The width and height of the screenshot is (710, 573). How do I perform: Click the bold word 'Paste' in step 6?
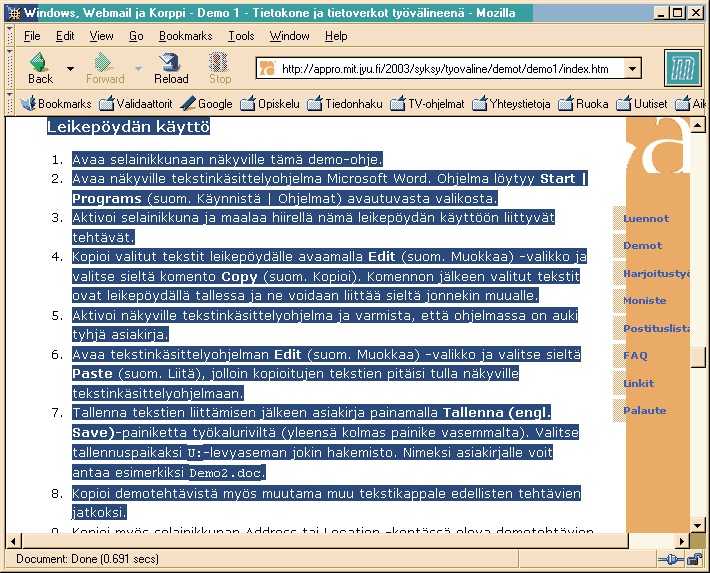tap(92, 374)
